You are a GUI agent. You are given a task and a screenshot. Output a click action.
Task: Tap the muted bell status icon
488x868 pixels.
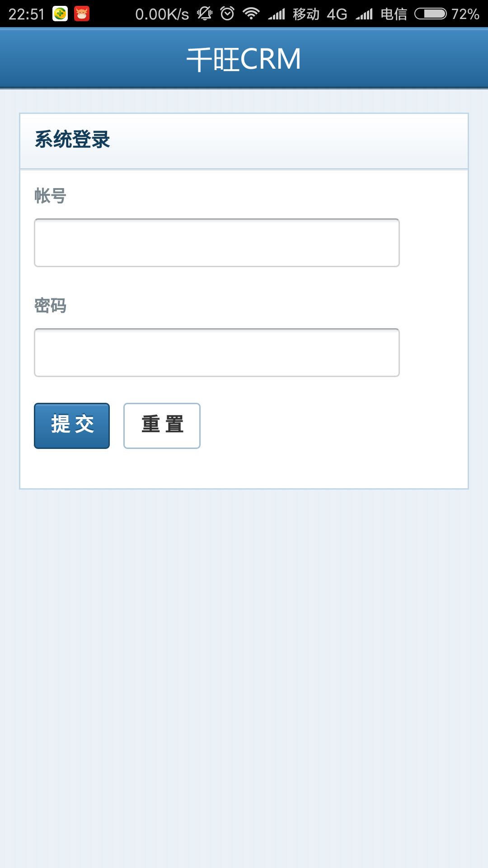click(x=205, y=14)
